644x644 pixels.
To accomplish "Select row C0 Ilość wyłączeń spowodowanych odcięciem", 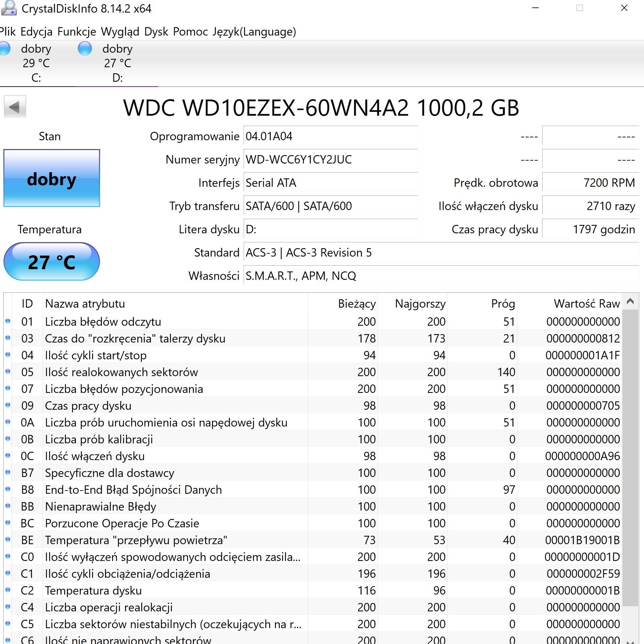I will (313, 557).
